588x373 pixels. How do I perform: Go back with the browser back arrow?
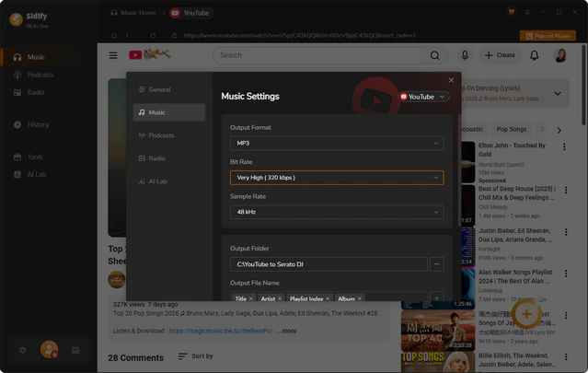click(x=127, y=36)
